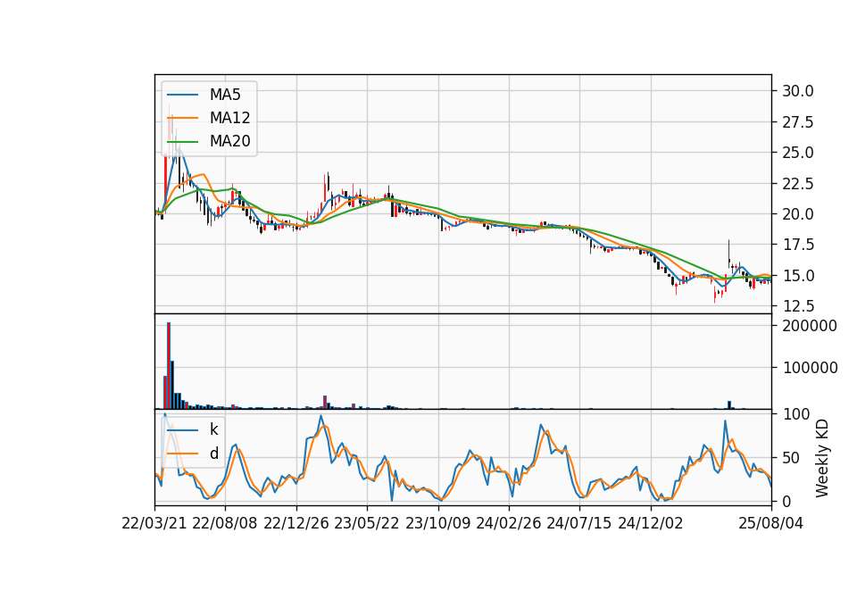
Task: Click the green MA20 legend line sample
Action: point(182,142)
